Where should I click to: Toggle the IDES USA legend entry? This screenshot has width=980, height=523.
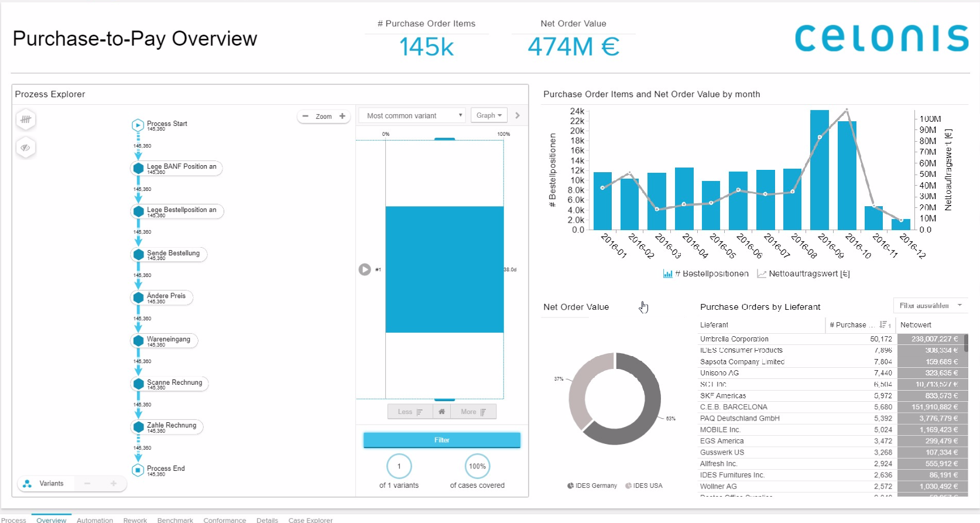click(644, 486)
